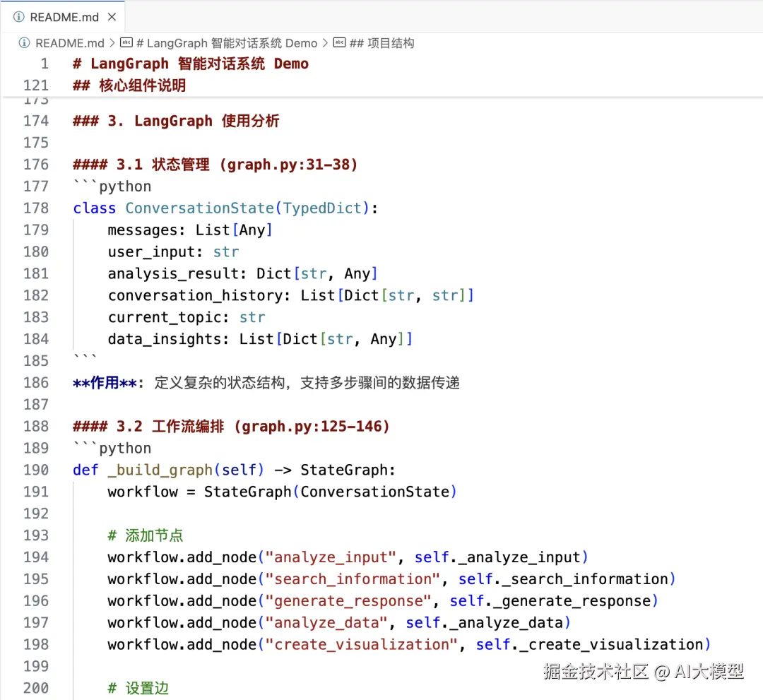The width and height of the screenshot is (763, 700).
Task: Click the symbol icon before 项目结构 breadcrumb
Action: pyautogui.click(x=339, y=43)
